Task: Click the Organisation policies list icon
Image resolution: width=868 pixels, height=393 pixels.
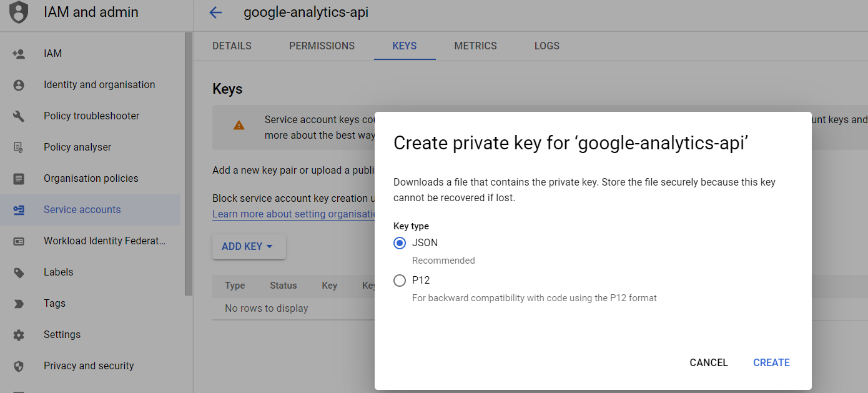Action: tap(19, 179)
